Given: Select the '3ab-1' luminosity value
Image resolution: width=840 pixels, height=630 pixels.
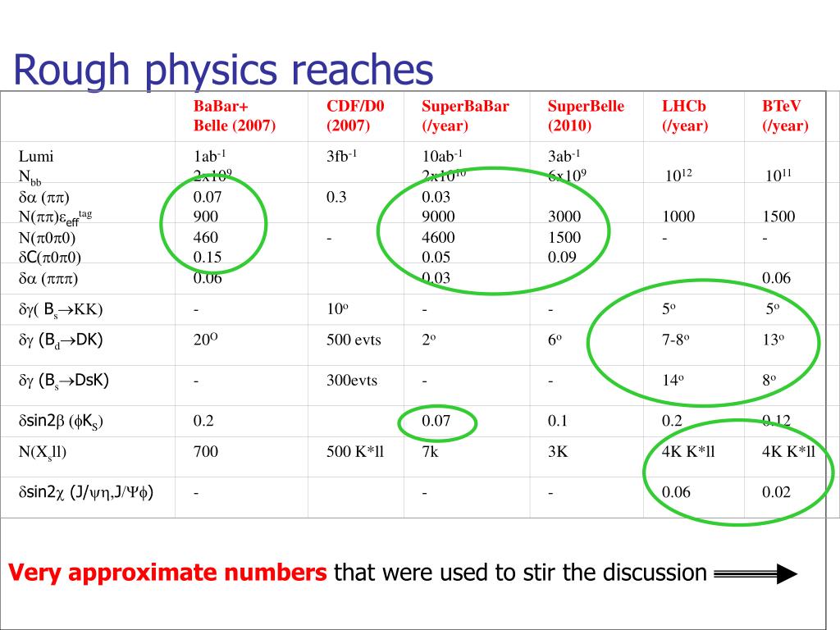Looking at the screenshot, I should 564,156.
